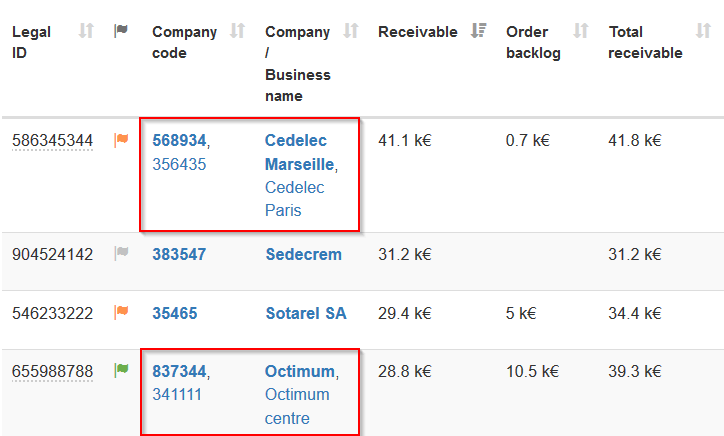Click green flag on Octimum row
This screenshot has height=436, width=724.
[x=121, y=371]
